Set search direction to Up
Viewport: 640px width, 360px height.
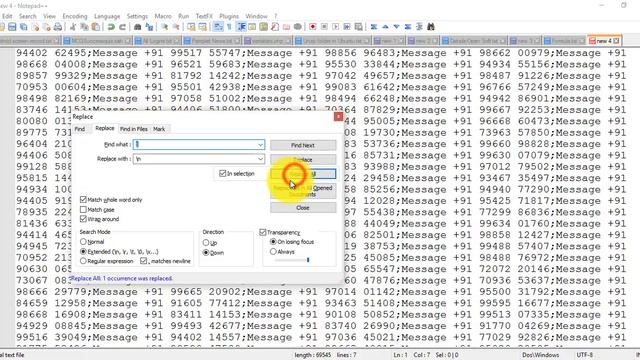click(206, 242)
